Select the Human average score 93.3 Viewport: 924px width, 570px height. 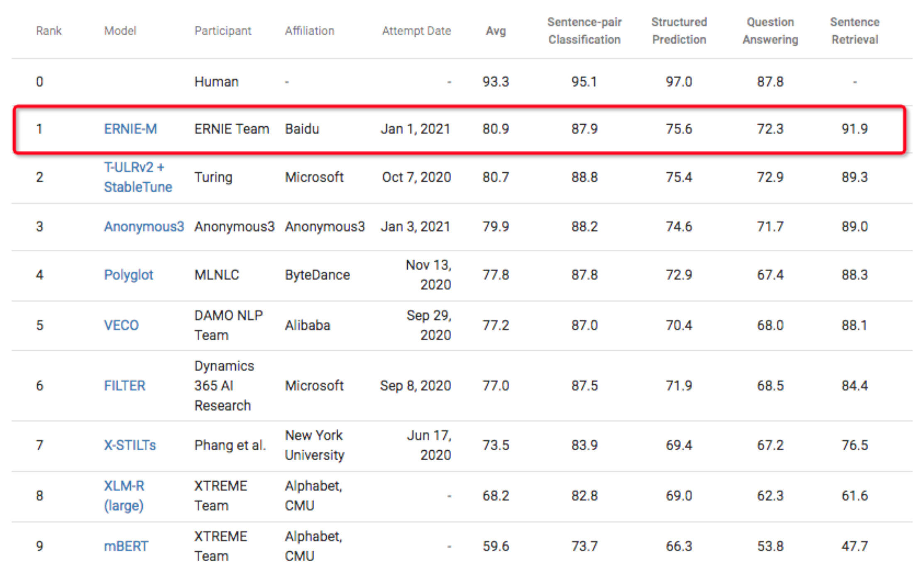[x=496, y=81]
